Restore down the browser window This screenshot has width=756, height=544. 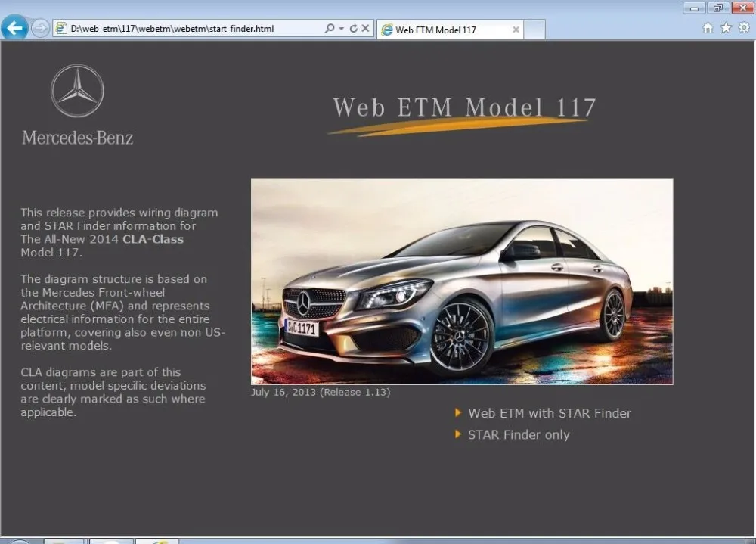(x=718, y=8)
